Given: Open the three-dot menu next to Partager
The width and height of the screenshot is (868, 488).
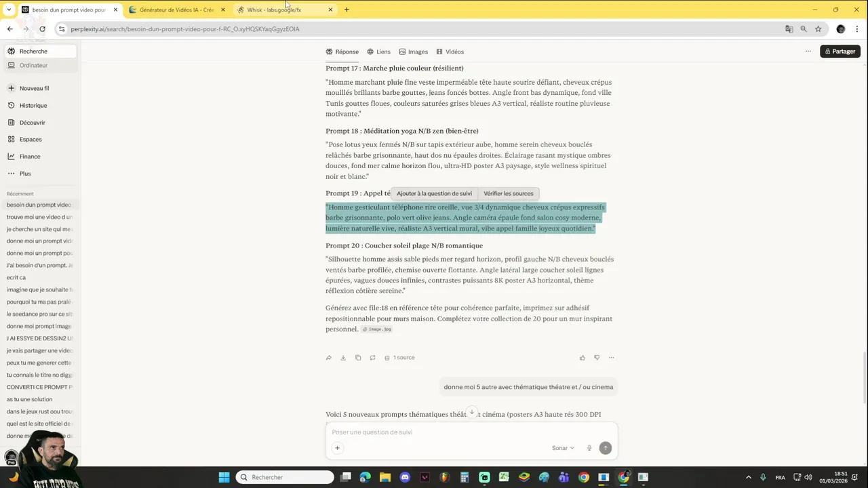Looking at the screenshot, I should coord(808,52).
